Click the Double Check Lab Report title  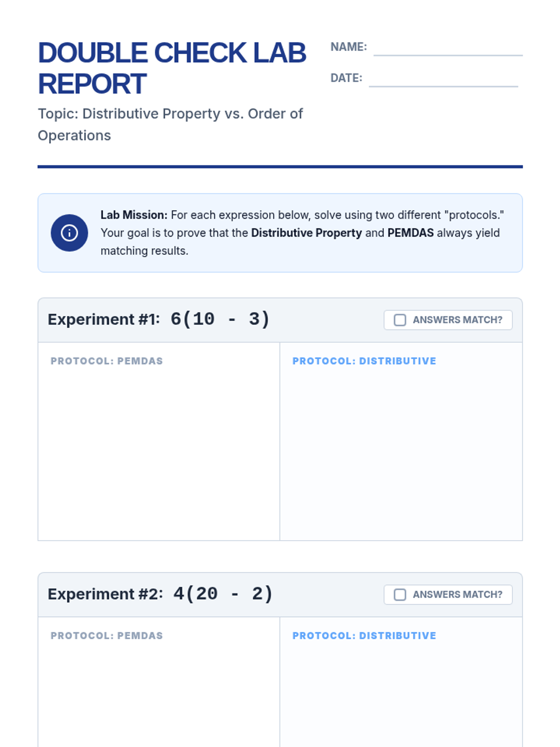click(x=172, y=68)
